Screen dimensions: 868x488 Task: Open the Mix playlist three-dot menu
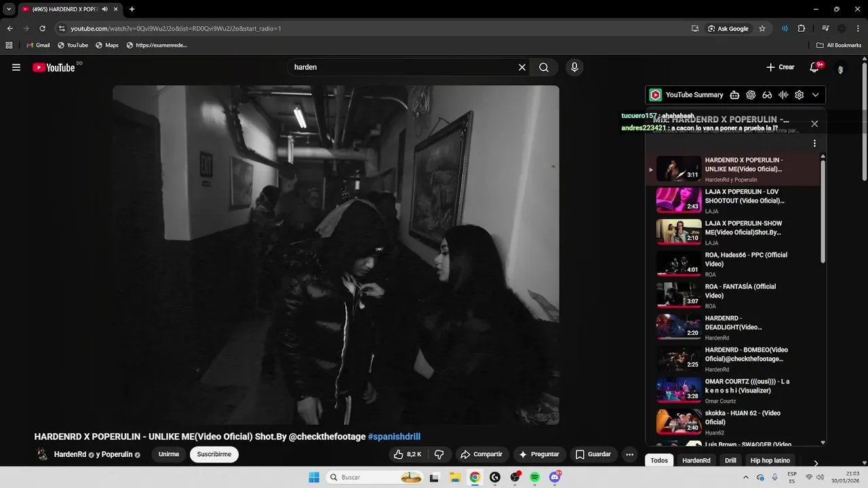point(814,144)
